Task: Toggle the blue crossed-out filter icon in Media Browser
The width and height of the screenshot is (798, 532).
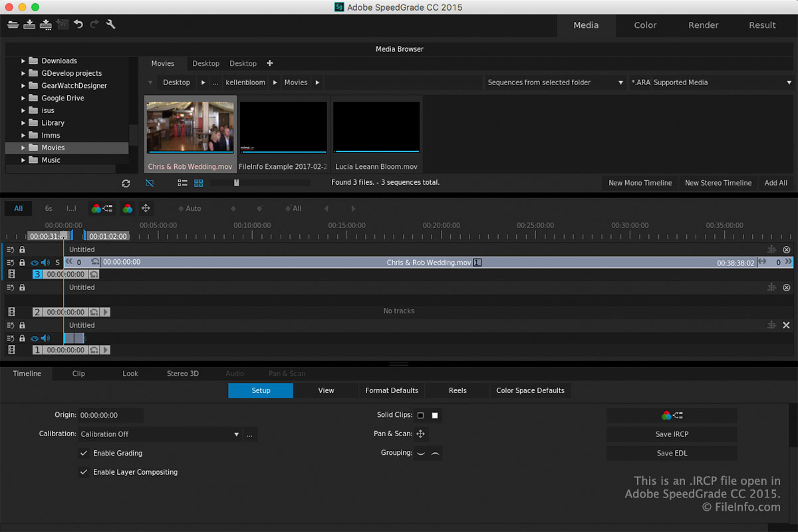Action: pyautogui.click(x=150, y=183)
